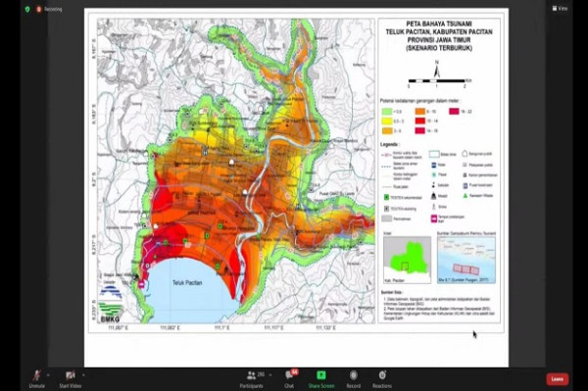Click the Pusat kesehatan legend icon
The height and width of the screenshot is (391, 588).
tap(465, 185)
